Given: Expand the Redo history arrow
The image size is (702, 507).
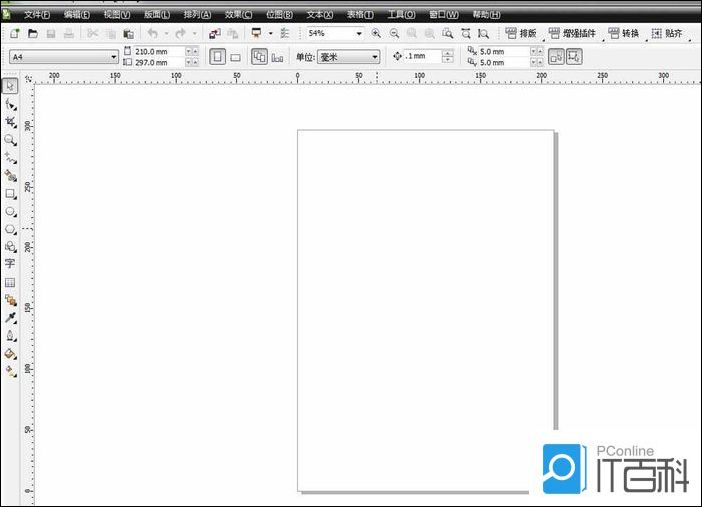Looking at the screenshot, I should click(x=194, y=33).
